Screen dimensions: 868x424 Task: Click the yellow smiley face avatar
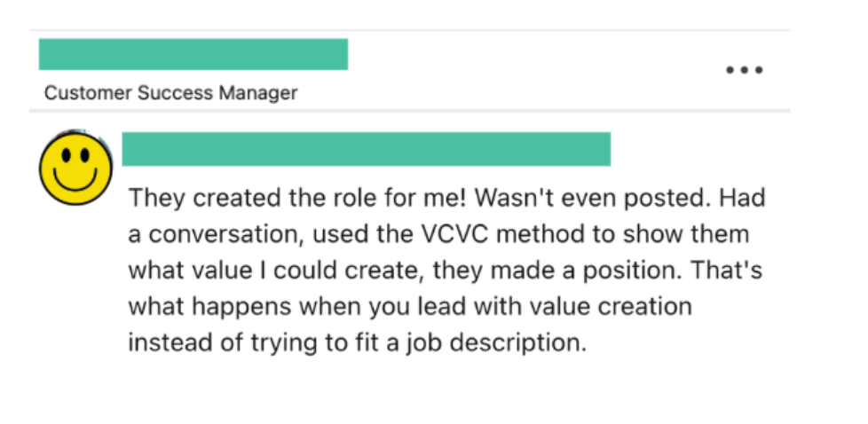coord(75,168)
